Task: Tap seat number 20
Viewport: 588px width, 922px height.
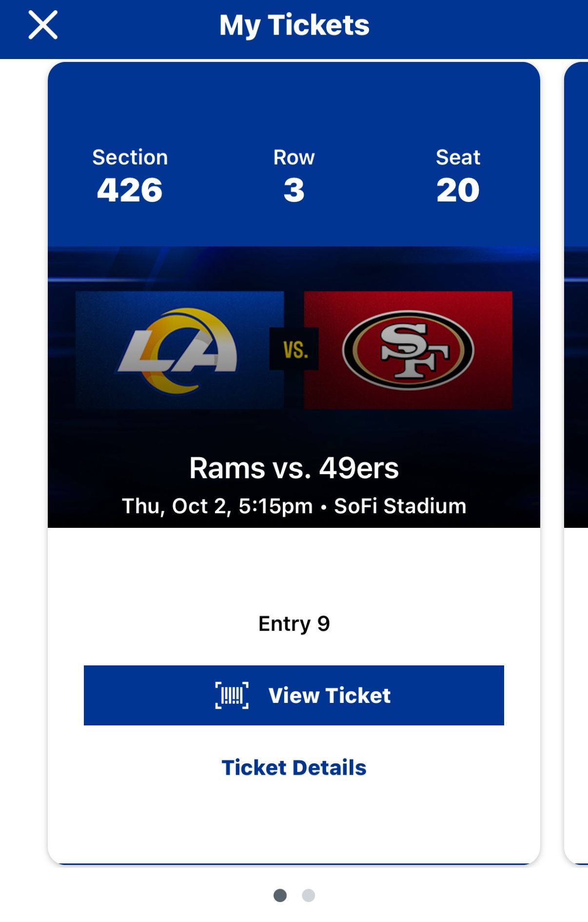Action: tap(458, 190)
